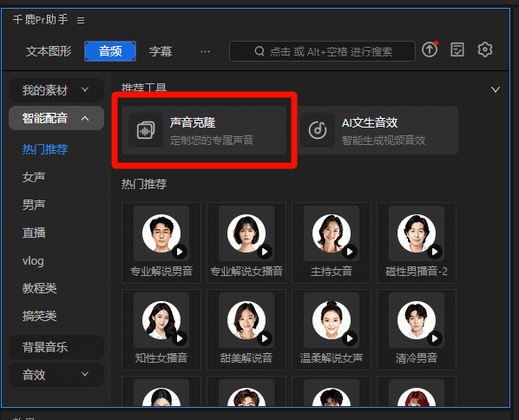519x420 pixels.
Task: Click the search field 点击 或 Alt+空格 进行搜索
Action: [322, 51]
